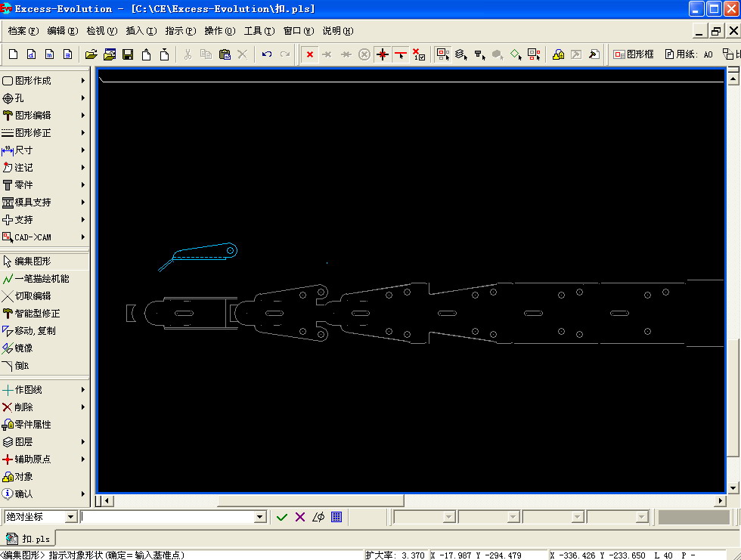Click the vertical scrollbar down arrow
The width and height of the screenshot is (741, 560).
pos(733,487)
